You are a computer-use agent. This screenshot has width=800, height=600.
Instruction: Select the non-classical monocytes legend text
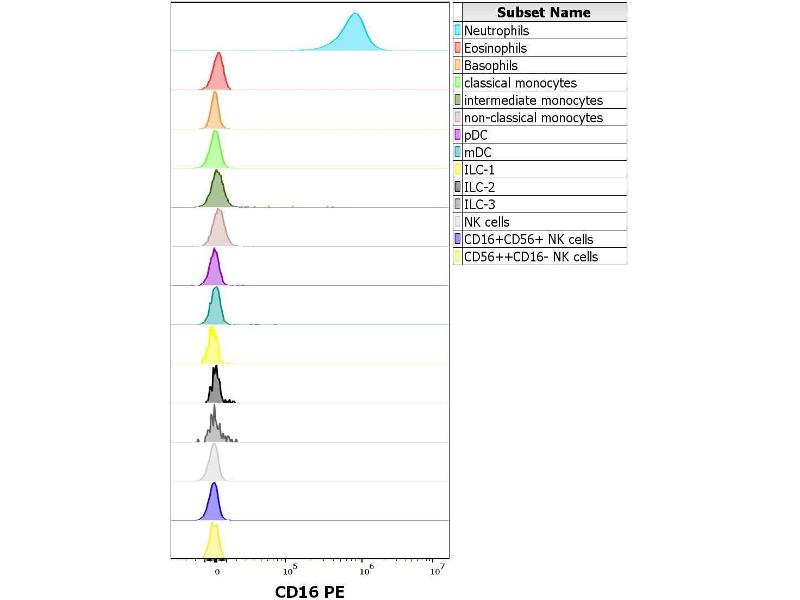(x=534, y=117)
